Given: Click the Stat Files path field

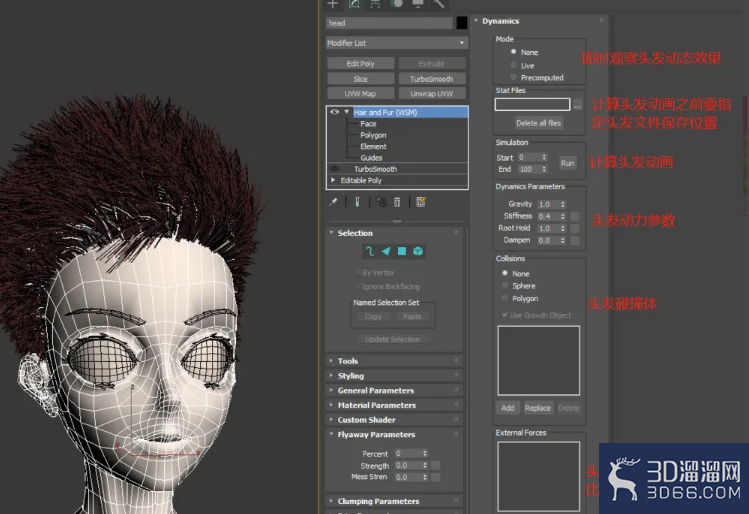Looking at the screenshot, I should (x=533, y=105).
